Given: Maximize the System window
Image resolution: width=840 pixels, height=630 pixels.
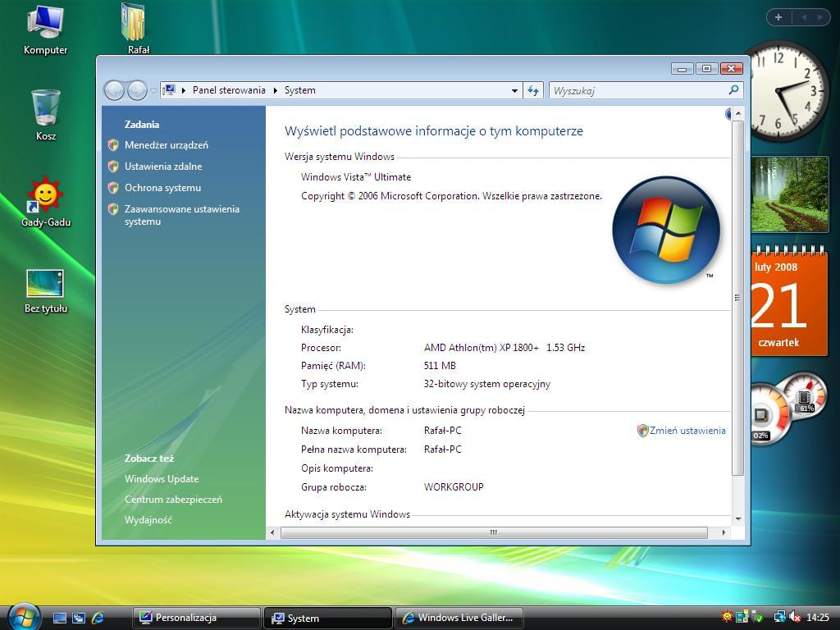Looking at the screenshot, I should [706, 69].
